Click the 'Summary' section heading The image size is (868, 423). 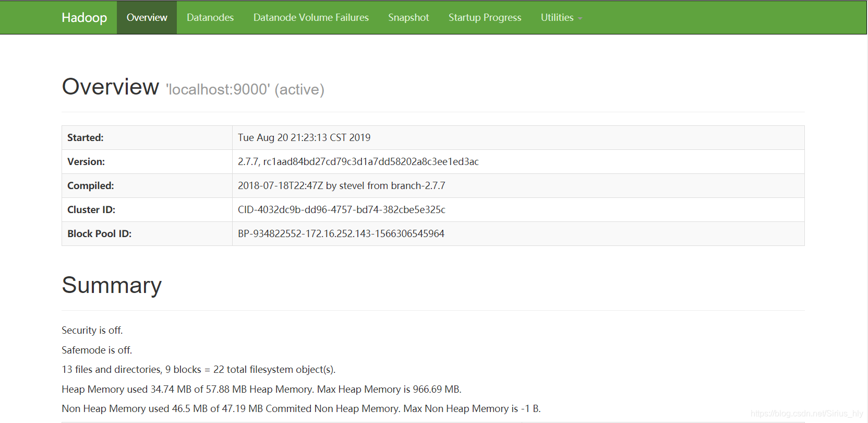coord(112,285)
